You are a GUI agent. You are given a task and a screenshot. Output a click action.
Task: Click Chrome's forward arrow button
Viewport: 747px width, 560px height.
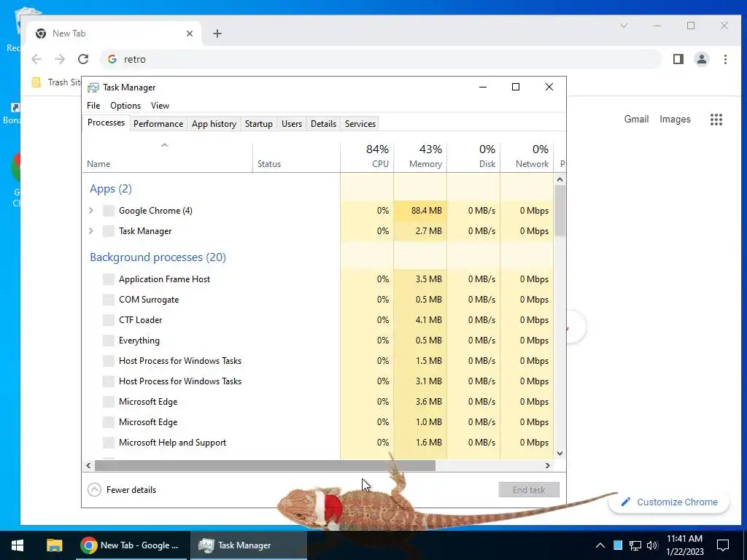(60, 59)
